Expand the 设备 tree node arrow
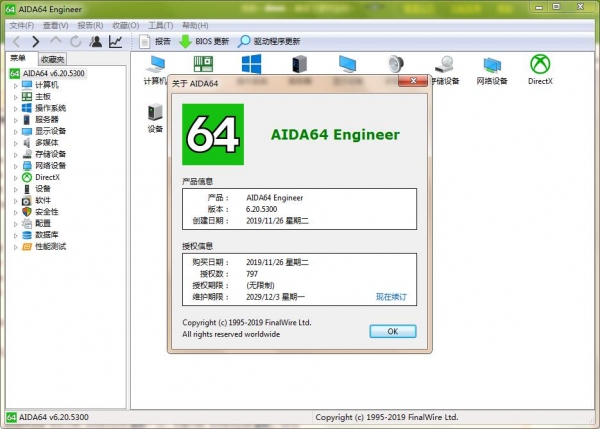 16,189
